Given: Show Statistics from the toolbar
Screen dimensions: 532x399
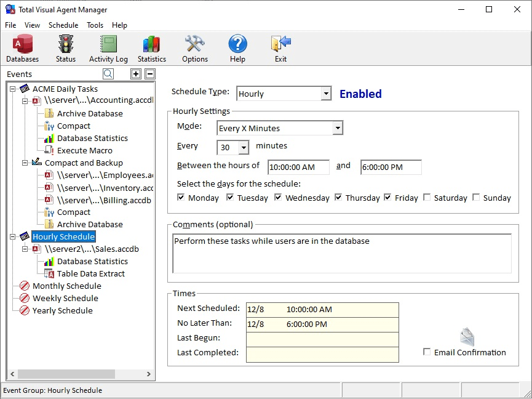Looking at the screenshot, I should click(151, 44).
